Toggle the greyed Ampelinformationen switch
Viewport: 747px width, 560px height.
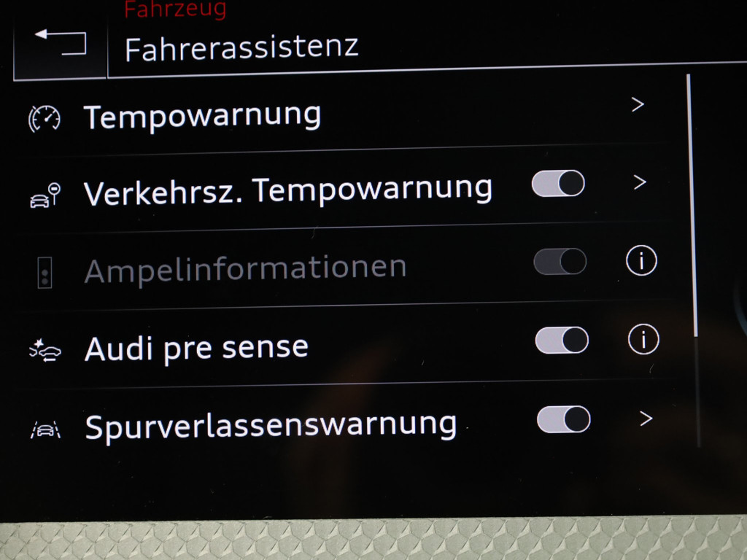tap(560, 262)
